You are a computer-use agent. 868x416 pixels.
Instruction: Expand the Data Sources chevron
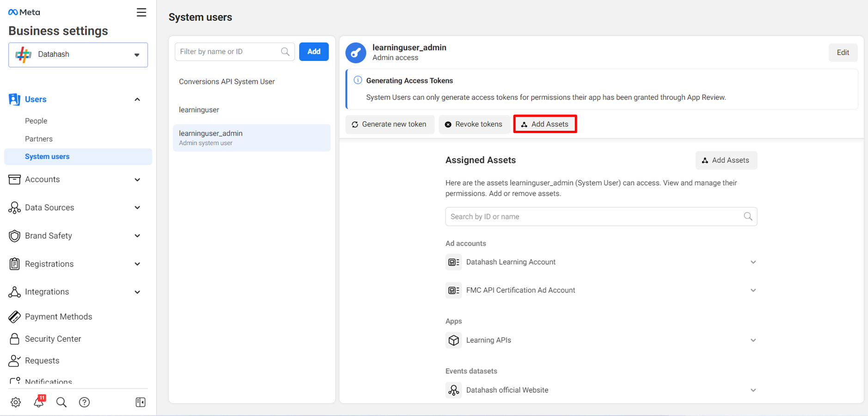coord(137,208)
